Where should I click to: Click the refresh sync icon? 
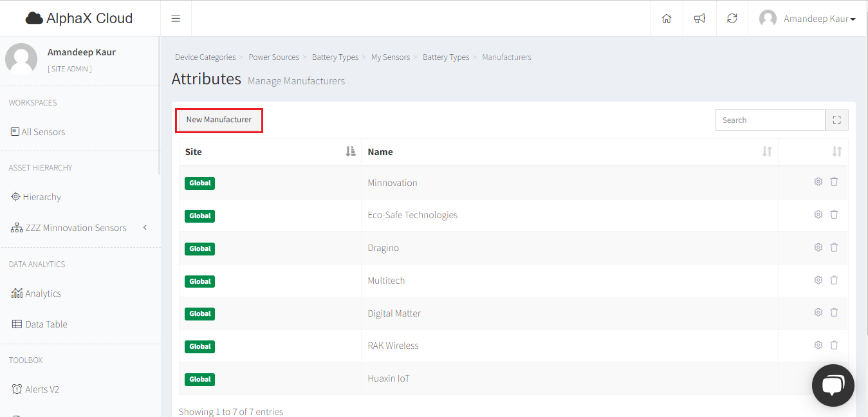(732, 19)
